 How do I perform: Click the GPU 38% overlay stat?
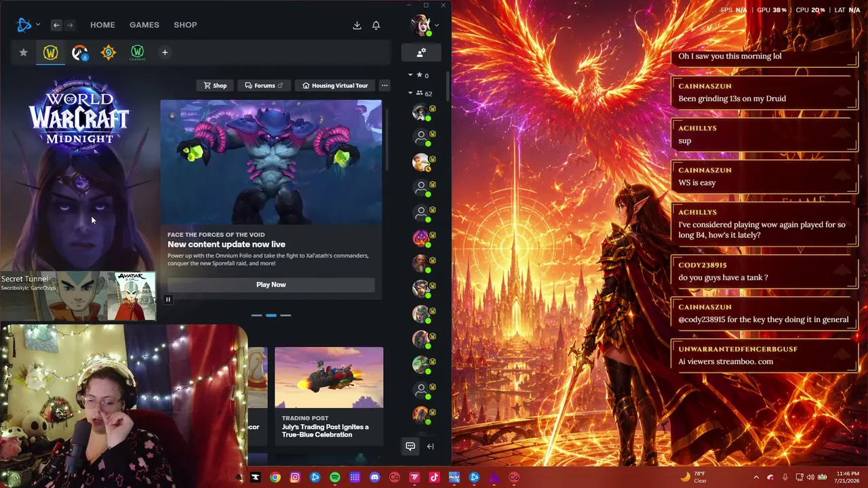click(x=772, y=10)
